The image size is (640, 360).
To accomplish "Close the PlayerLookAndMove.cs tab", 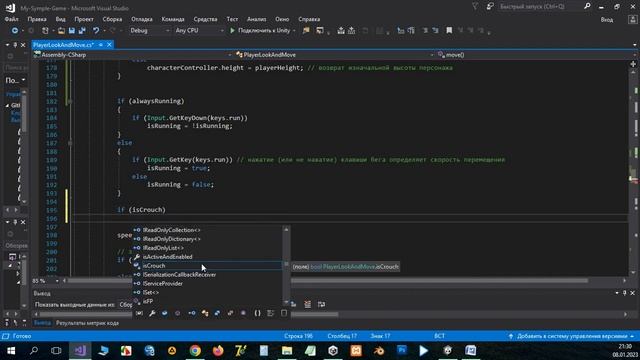I will (x=109, y=45).
